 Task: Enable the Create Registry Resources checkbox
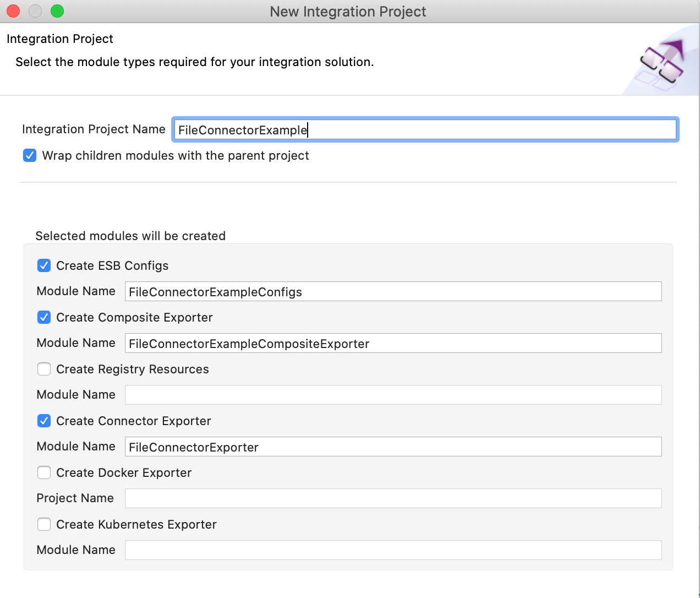point(44,369)
